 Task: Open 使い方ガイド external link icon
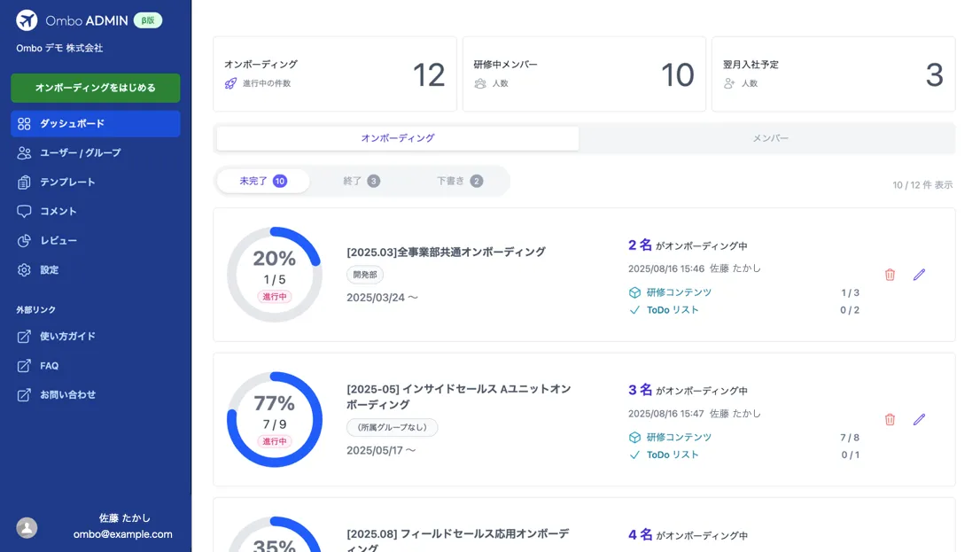[25, 336]
